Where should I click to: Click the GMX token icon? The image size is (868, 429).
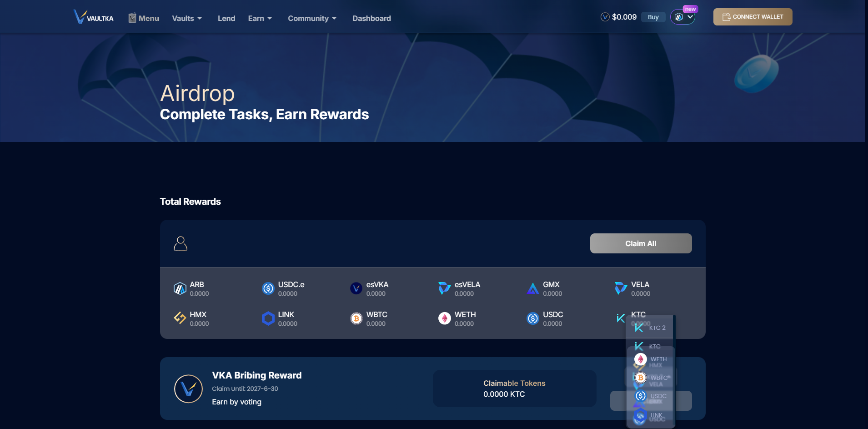[532, 288]
